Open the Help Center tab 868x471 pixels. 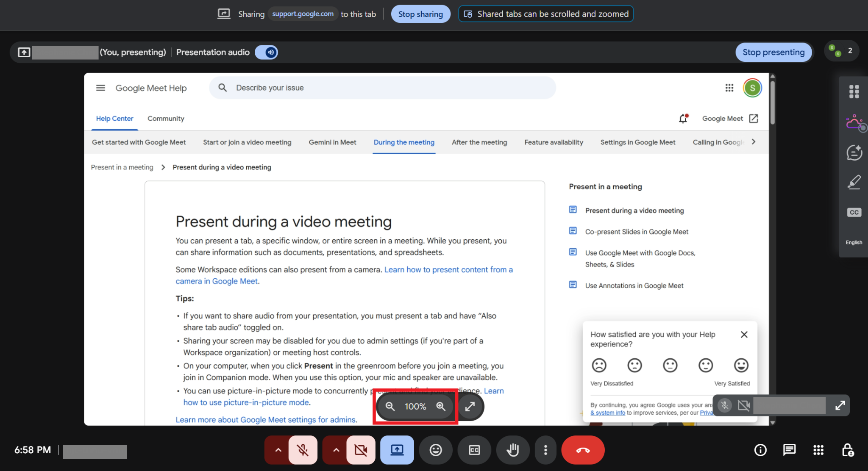tap(114, 119)
